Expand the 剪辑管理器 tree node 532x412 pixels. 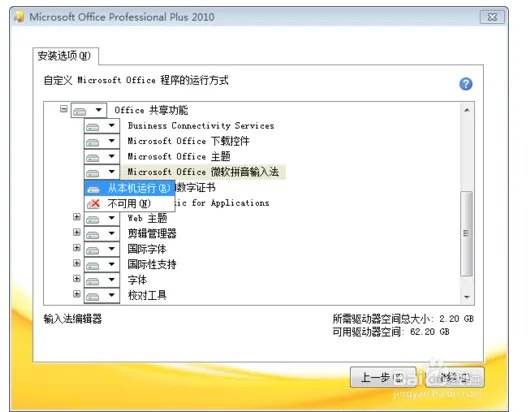pos(77,232)
